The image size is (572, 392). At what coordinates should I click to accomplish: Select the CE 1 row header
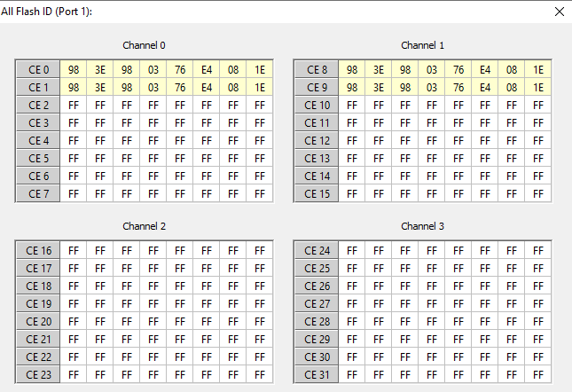point(38,87)
